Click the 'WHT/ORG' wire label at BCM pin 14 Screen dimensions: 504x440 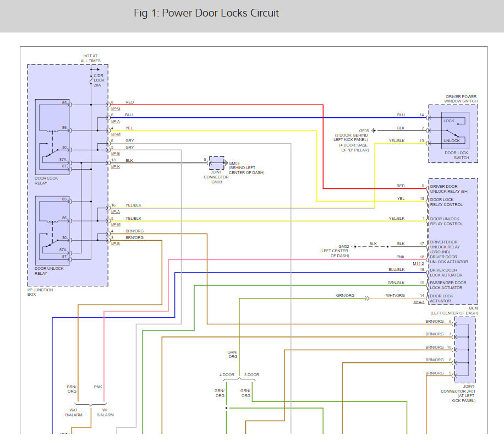tap(396, 296)
